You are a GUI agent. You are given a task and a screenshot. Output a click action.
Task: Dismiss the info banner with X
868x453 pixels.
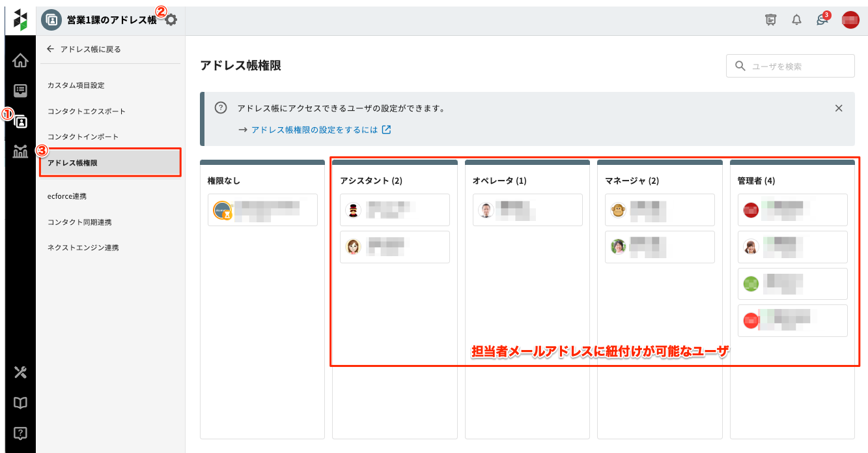[x=839, y=108]
